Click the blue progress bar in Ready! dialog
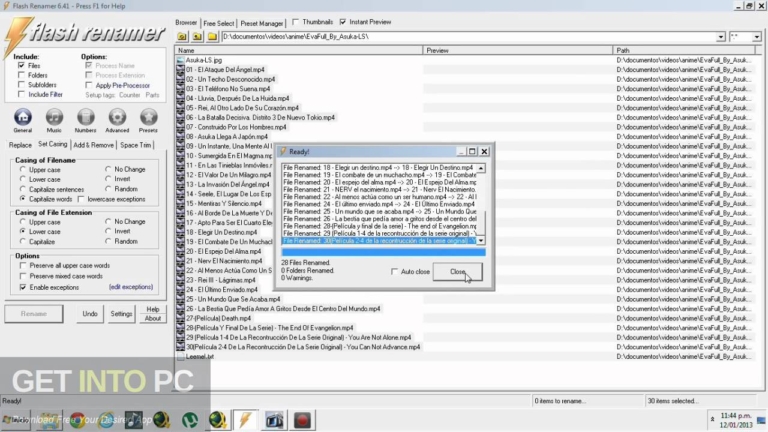768x432 pixels. (x=384, y=252)
